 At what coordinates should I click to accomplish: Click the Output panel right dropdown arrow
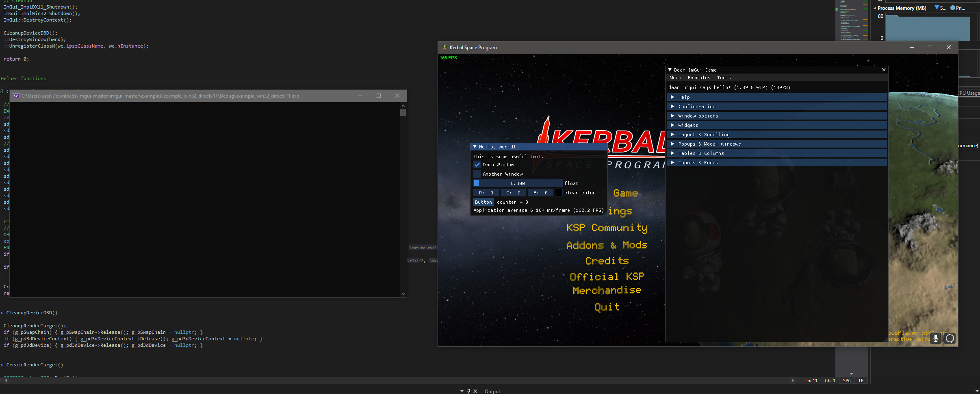pos(977,391)
